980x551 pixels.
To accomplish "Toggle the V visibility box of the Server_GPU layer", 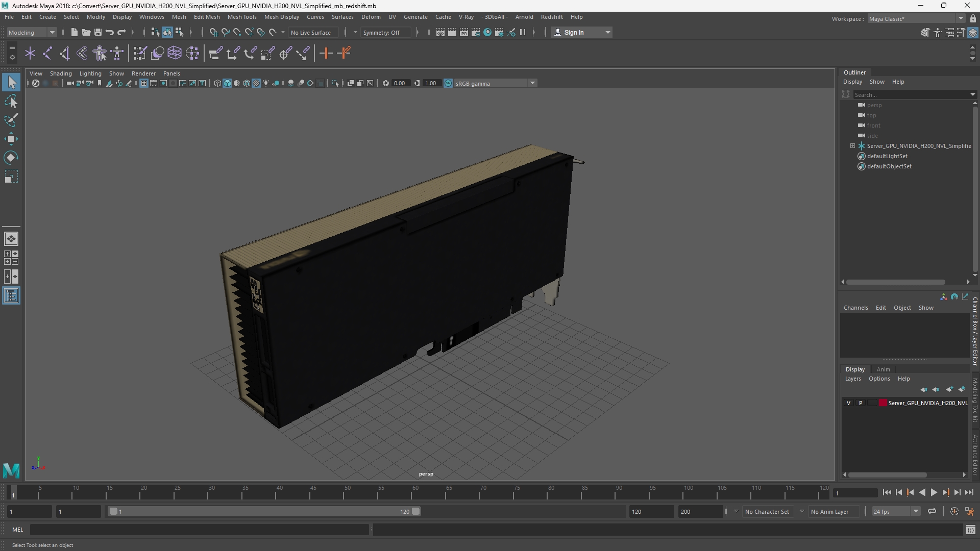I will pyautogui.click(x=849, y=403).
